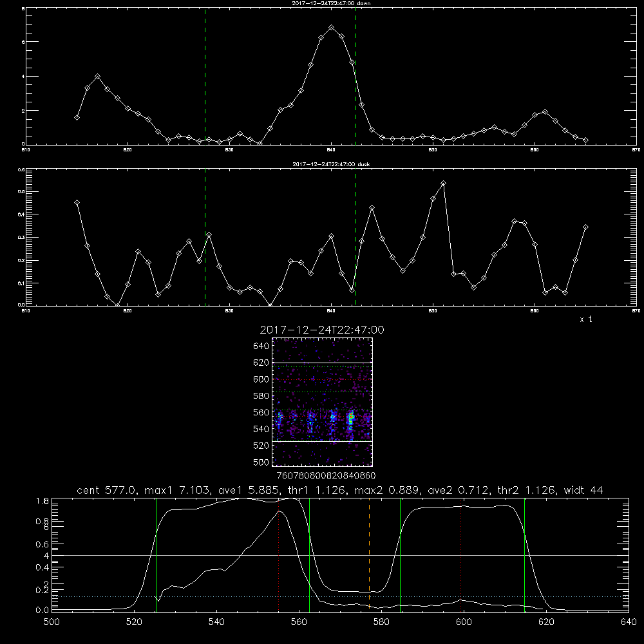Screen dimensions: 644x644
Task: Click the first data point of dusk plot at 815
Action: [x=77, y=202]
